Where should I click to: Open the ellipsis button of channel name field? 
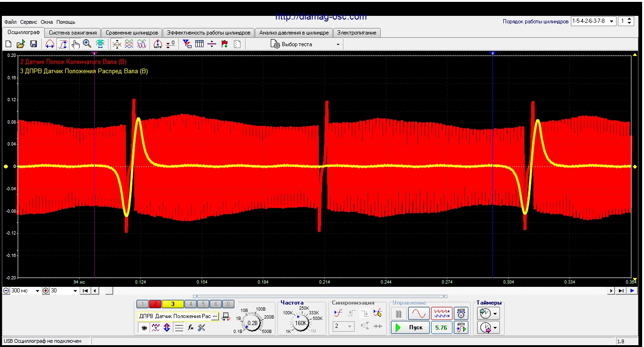point(215,316)
